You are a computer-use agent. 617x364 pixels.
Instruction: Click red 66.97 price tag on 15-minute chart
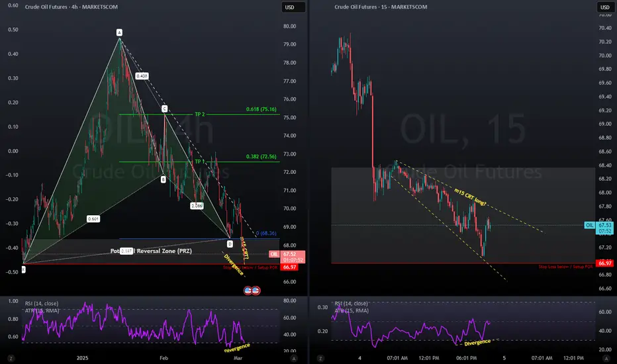click(x=605, y=263)
